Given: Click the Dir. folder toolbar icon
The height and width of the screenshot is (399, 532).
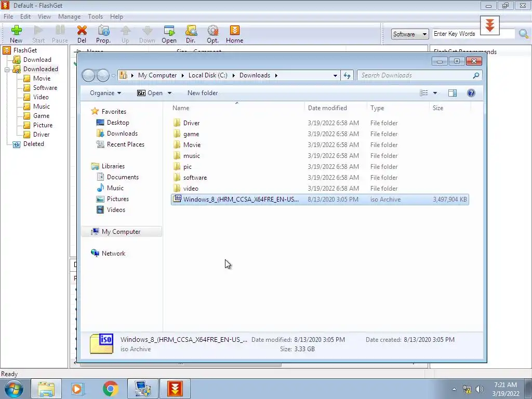Looking at the screenshot, I should point(191,34).
